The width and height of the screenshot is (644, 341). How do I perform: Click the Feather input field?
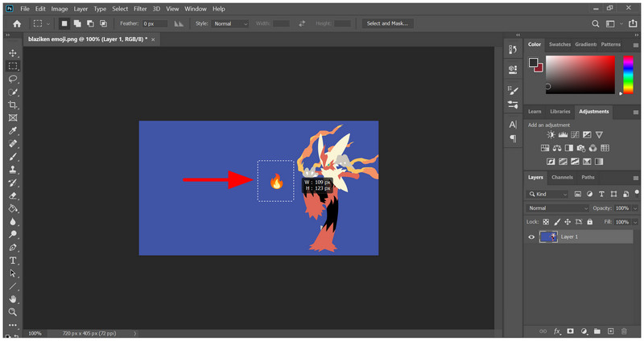point(155,24)
